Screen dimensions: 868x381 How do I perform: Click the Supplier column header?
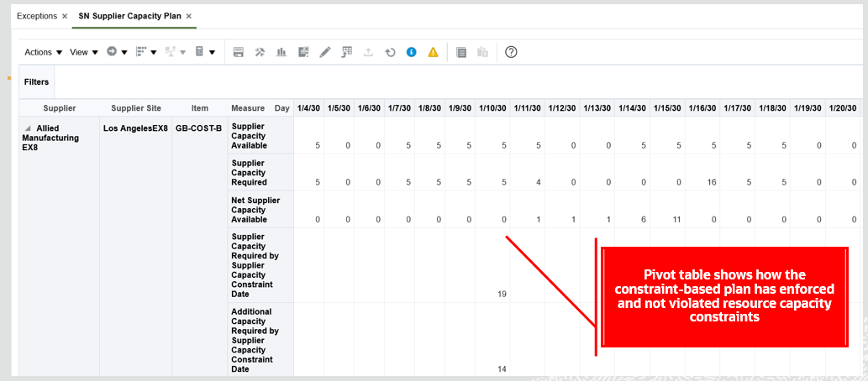pyautogui.click(x=59, y=107)
